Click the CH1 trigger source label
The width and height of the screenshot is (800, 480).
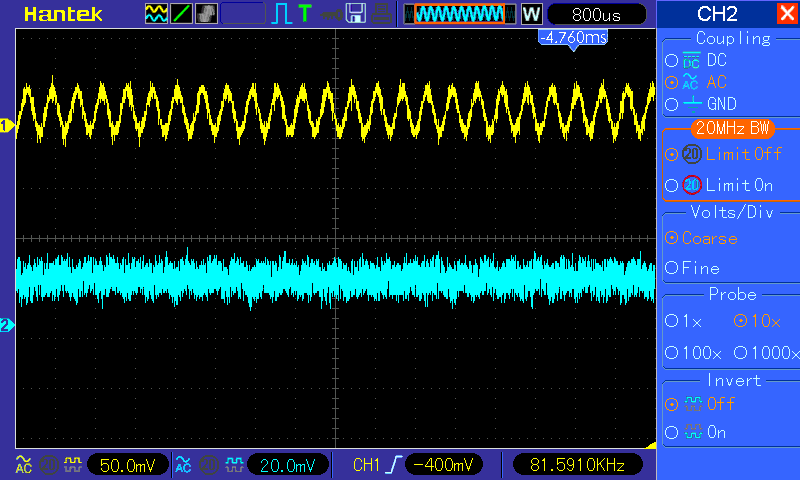(366, 465)
